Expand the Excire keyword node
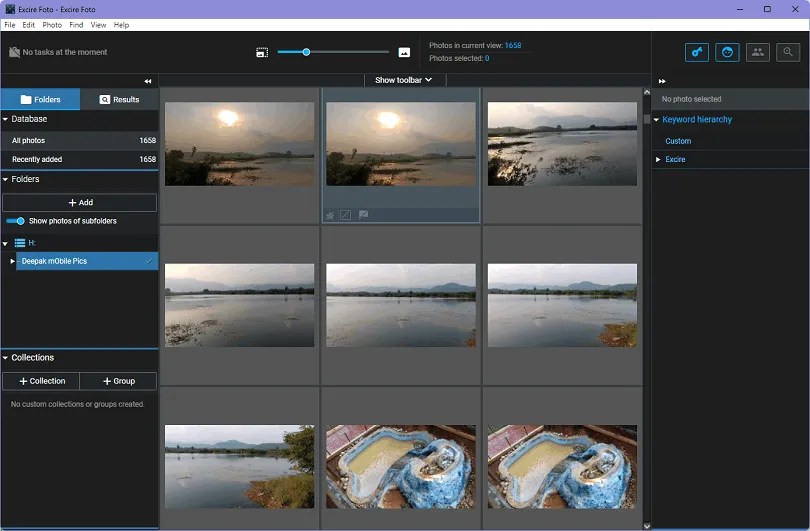810x531 pixels. point(658,160)
